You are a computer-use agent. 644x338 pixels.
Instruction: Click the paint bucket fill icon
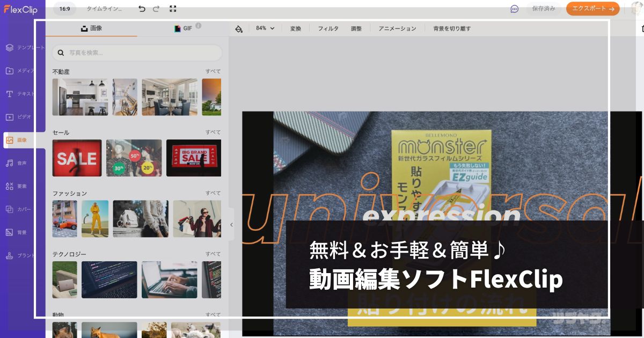pos(239,28)
